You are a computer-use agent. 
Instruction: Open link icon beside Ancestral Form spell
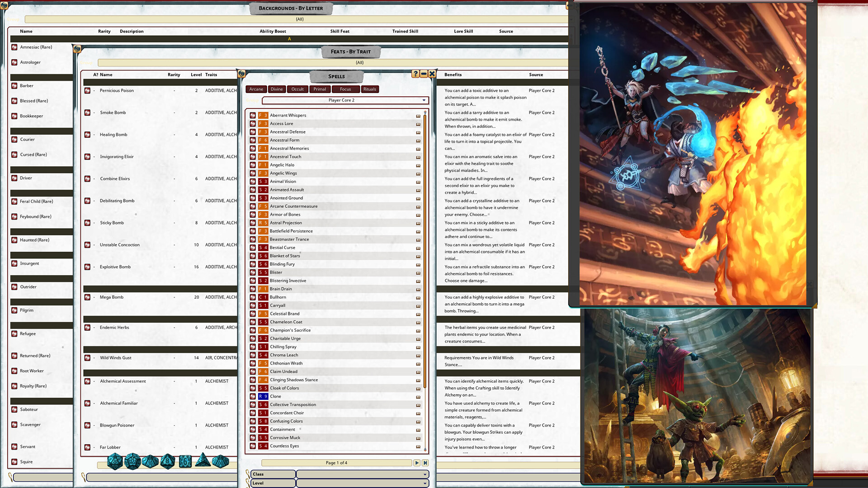(x=253, y=140)
